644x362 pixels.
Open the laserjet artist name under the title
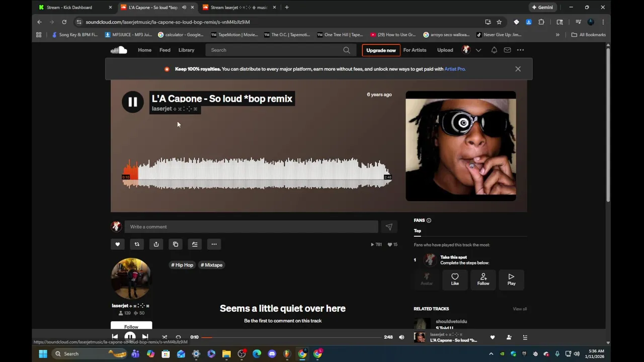(175, 109)
